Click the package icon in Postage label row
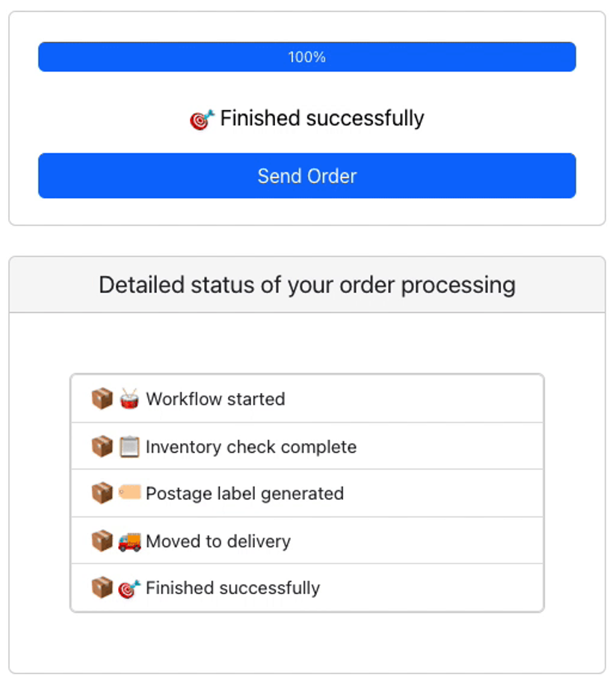The image size is (616, 686). pyautogui.click(x=102, y=493)
